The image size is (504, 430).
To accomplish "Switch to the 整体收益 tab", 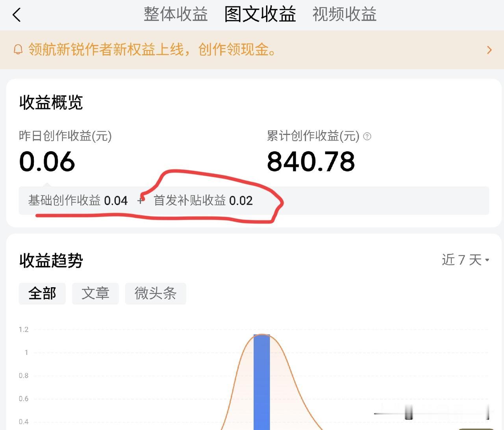I will [176, 14].
